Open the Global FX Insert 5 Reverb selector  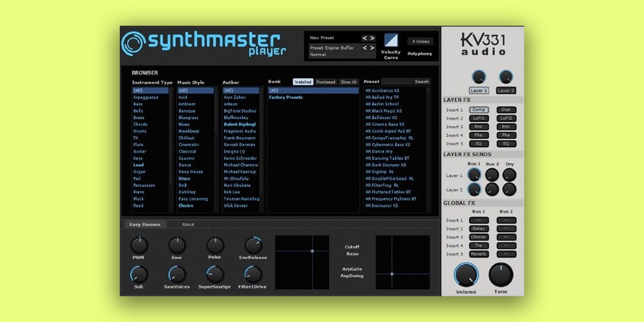tap(479, 254)
